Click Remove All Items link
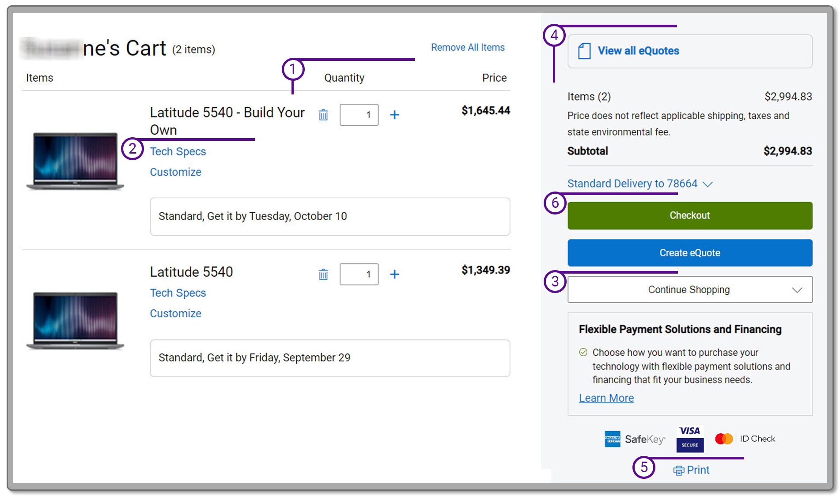 tap(468, 47)
